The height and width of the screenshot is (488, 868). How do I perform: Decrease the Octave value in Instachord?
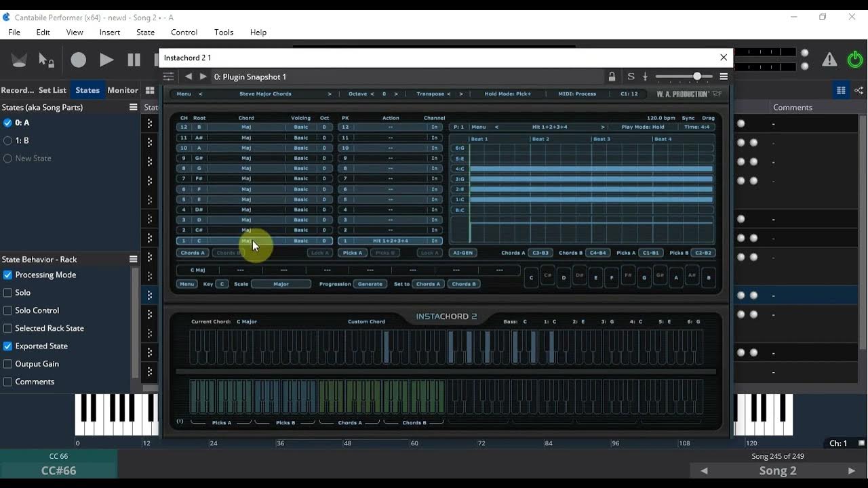click(374, 94)
